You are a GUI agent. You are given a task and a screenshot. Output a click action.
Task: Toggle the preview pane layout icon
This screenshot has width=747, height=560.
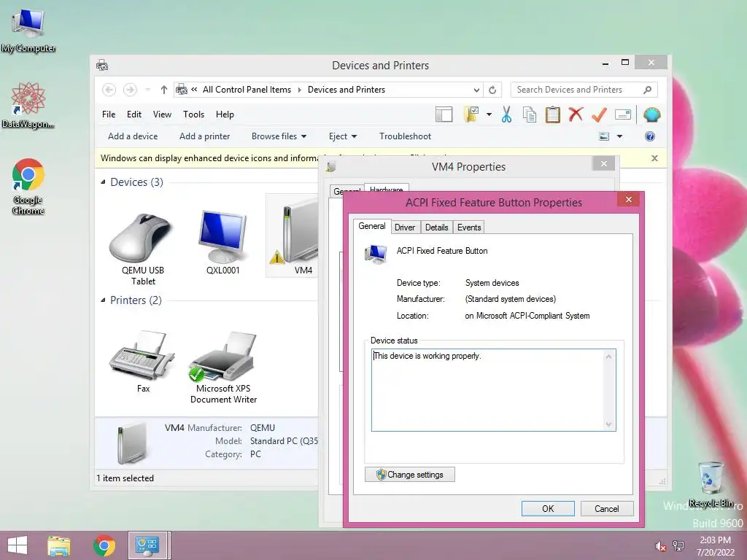(x=444, y=114)
